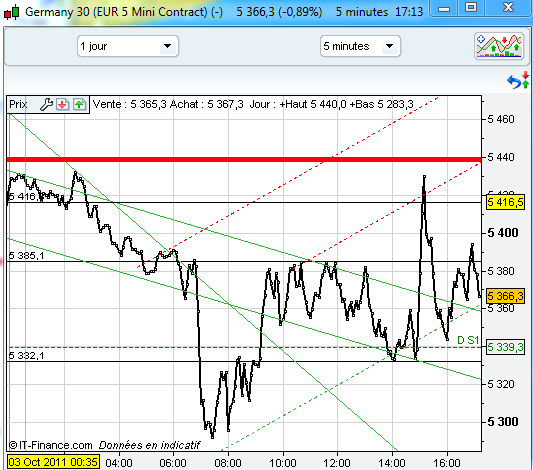Click the yellow 5 416,5 price label

505,203
